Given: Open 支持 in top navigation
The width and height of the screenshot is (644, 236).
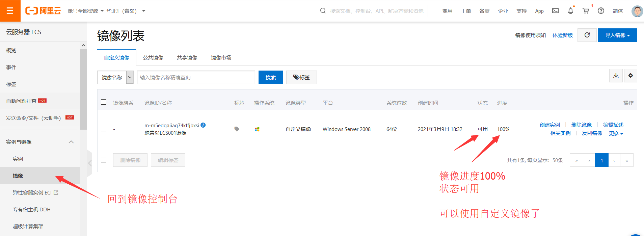Looking at the screenshot, I should point(521,11).
